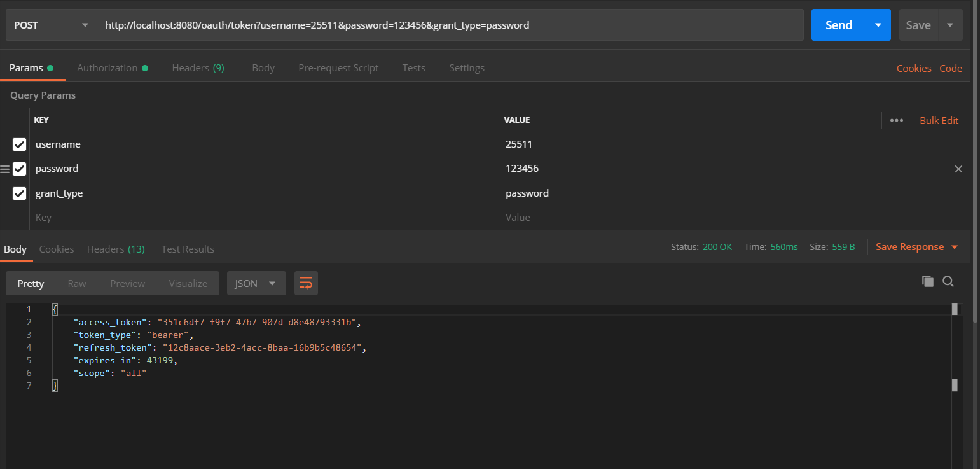Click the refresh_token line in response
The height and width of the screenshot is (469, 980).
[220, 347]
